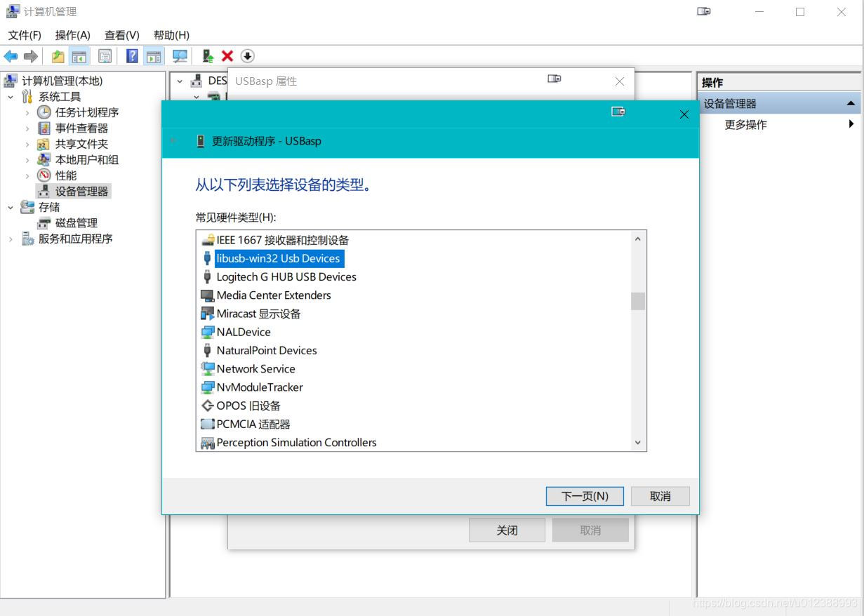Collapse 系统工具 expander arrow

(x=11, y=97)
